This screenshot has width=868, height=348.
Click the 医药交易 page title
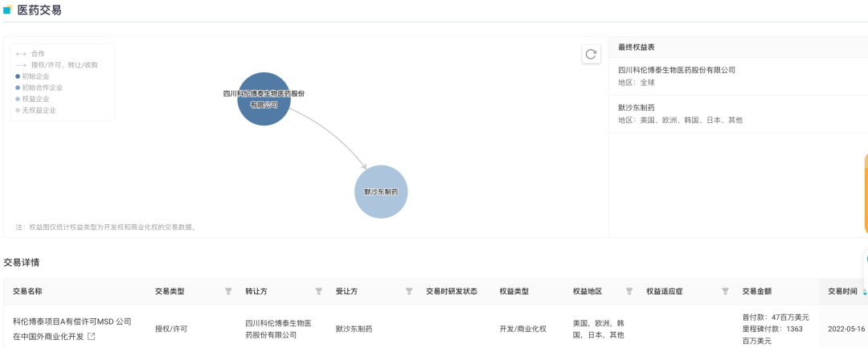[39, 10]
